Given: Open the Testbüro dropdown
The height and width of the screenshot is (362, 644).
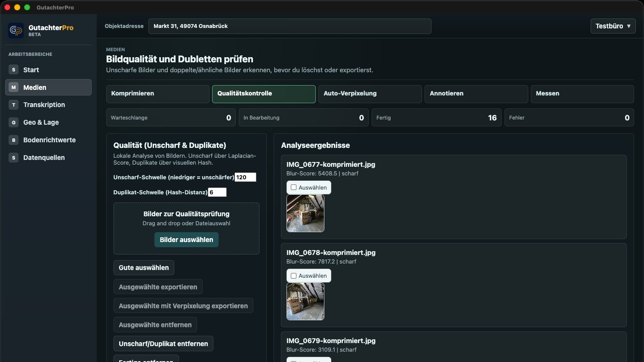Looking at the screenshot, I should [x=613, y=26].
